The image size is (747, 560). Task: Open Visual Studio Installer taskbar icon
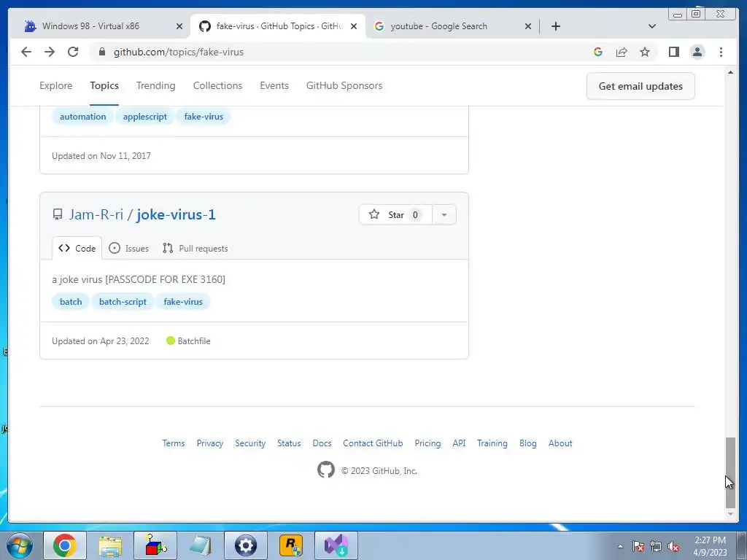click(x=336, y=545)
